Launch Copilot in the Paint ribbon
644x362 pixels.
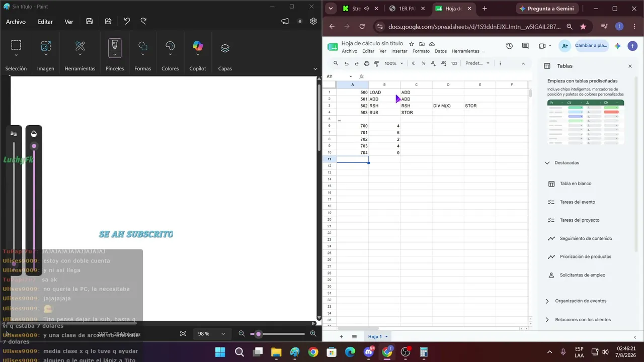click(x=198, y=46)
